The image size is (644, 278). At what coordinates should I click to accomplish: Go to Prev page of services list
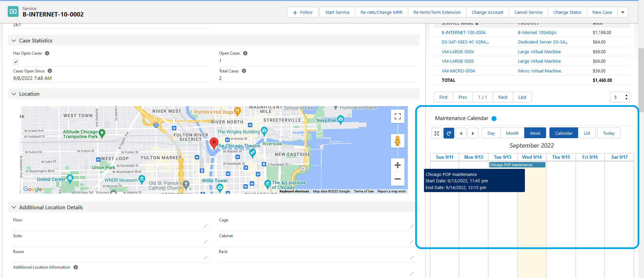click(x=463, y=97)
